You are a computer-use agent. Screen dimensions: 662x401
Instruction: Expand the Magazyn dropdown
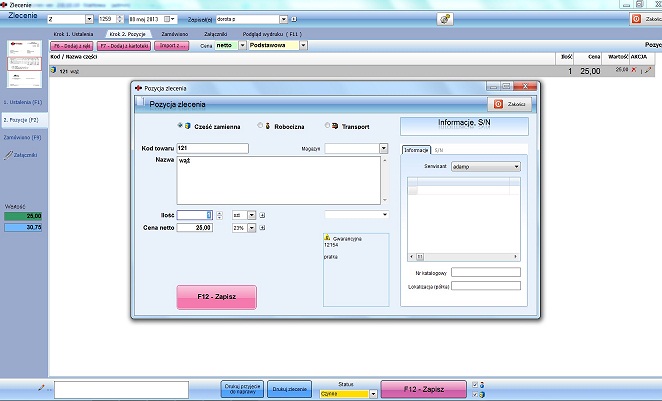383,149
